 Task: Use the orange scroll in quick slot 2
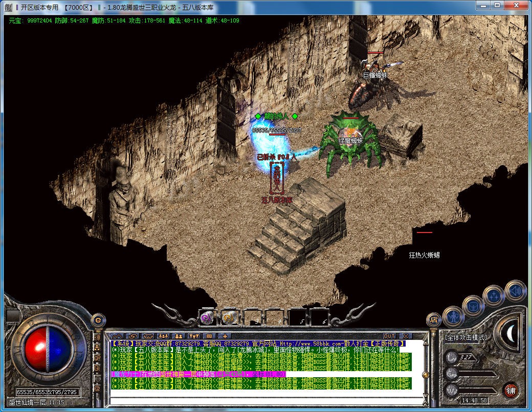[x=230, y=318]
